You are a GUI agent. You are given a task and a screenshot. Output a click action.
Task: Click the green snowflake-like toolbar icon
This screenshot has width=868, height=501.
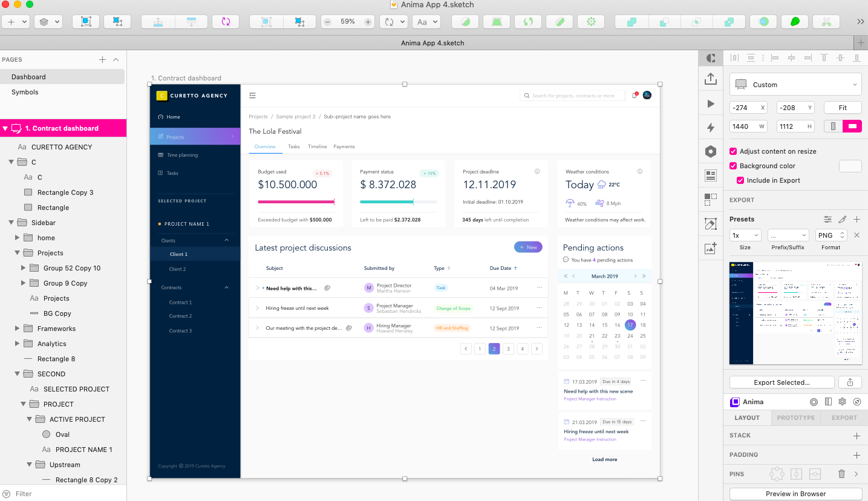[x=591, y=21]
